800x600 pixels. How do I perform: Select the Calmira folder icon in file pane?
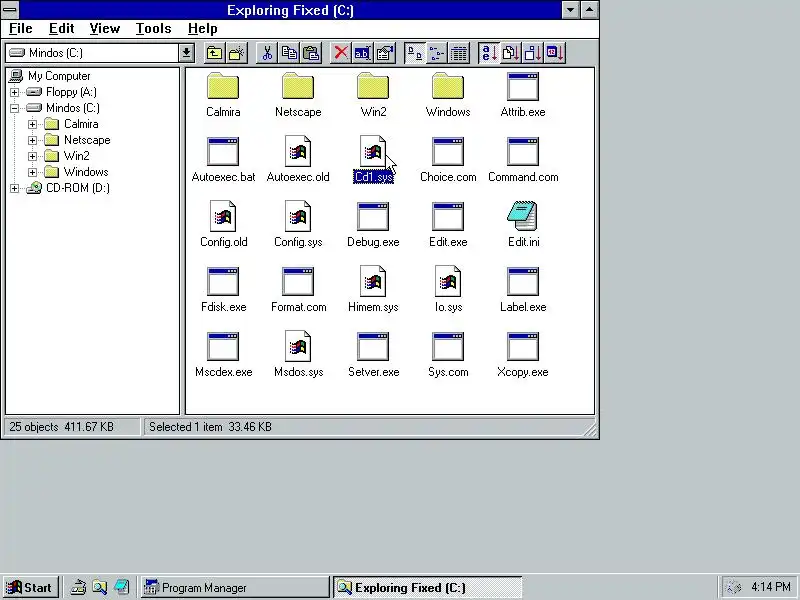223,86
